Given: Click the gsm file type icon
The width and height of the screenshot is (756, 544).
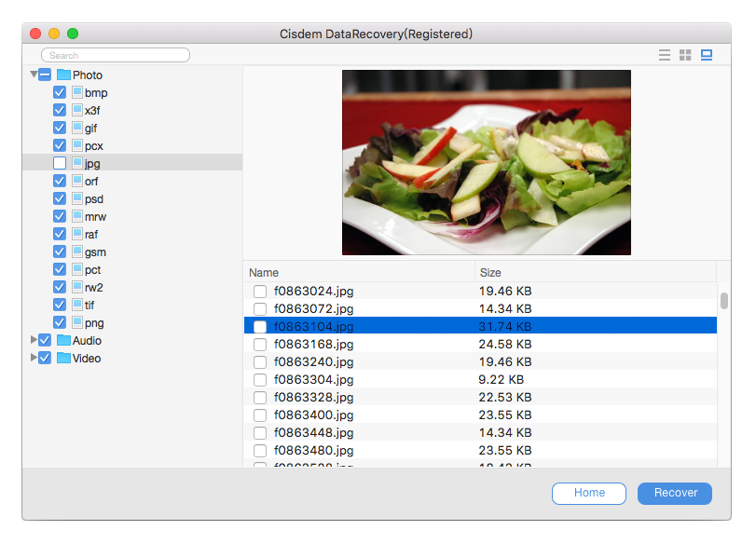Looking at the screenshot, I should [77, 252].
